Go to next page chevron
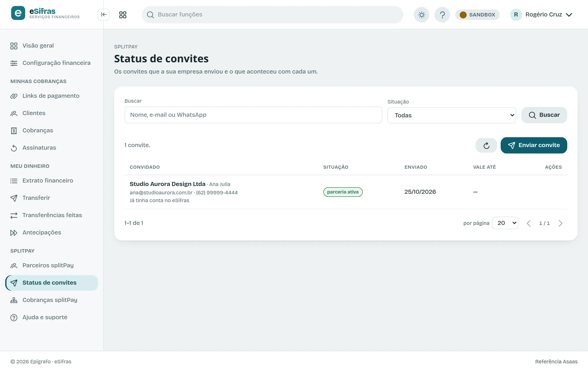This screenshot has height=372, width=588. 560,223
